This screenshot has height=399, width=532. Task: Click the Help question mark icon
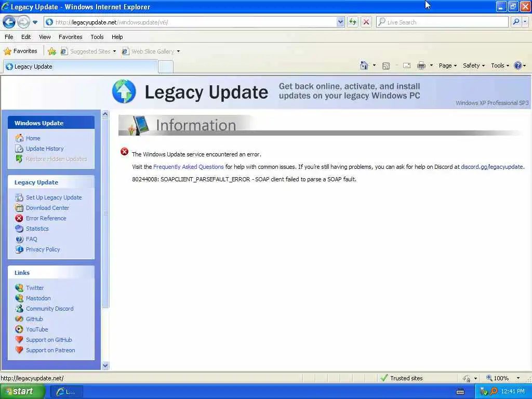click(518, 65)
